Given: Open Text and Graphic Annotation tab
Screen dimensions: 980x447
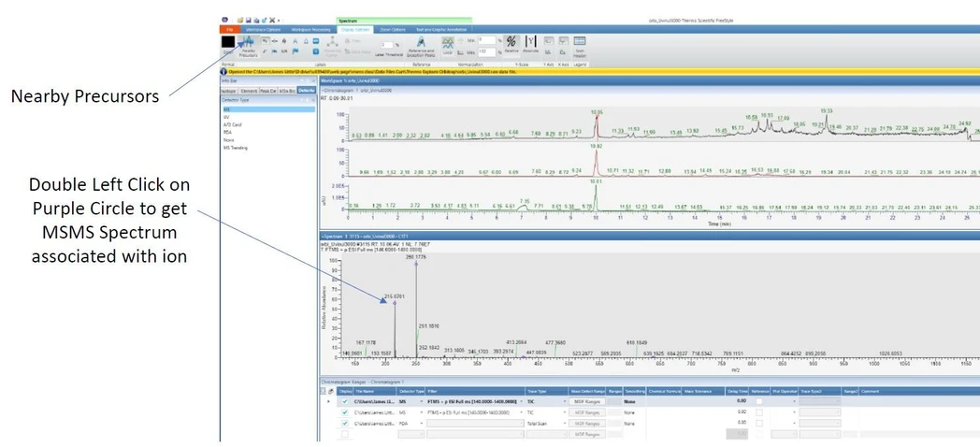Looking at the screenshot, I should [441, 29].
